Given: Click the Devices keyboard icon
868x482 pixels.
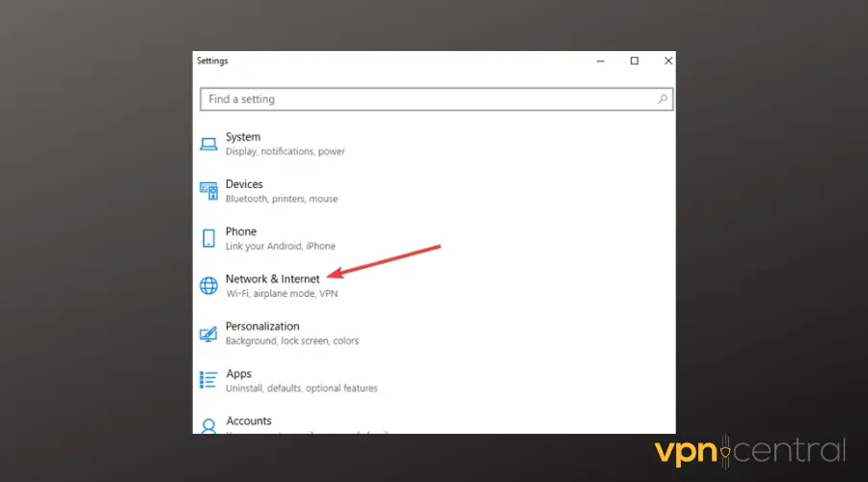Looking at the screenshot, I should tap(208, 191).
